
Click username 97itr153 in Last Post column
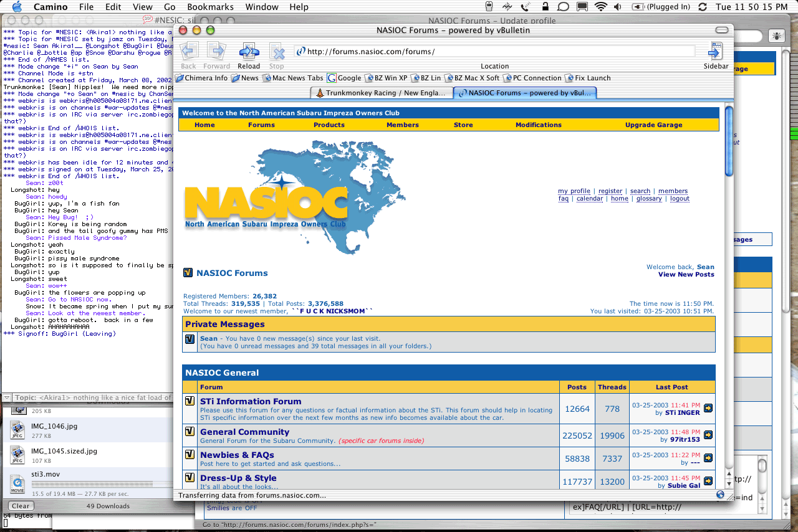685,440
